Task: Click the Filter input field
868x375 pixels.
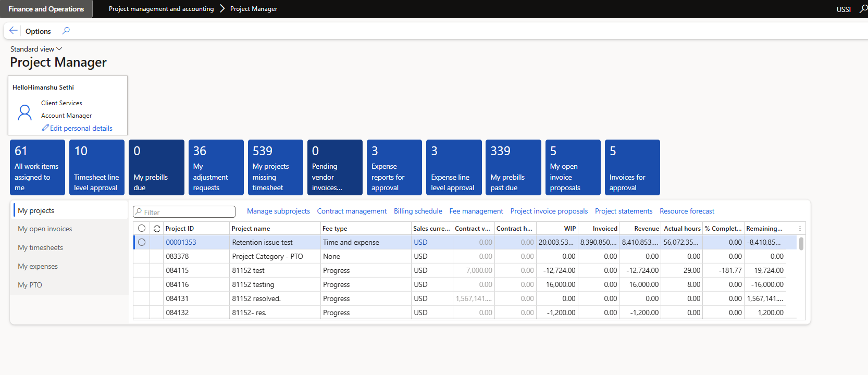Action: coord(188,212)
